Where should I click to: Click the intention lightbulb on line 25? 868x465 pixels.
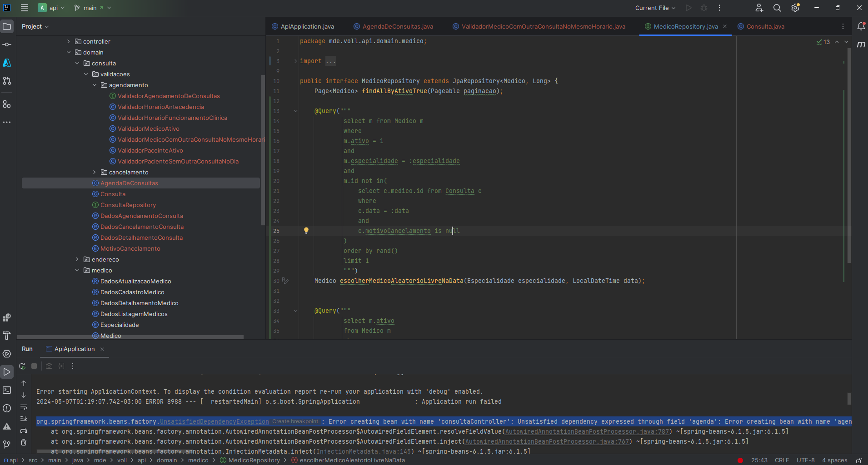306,231
